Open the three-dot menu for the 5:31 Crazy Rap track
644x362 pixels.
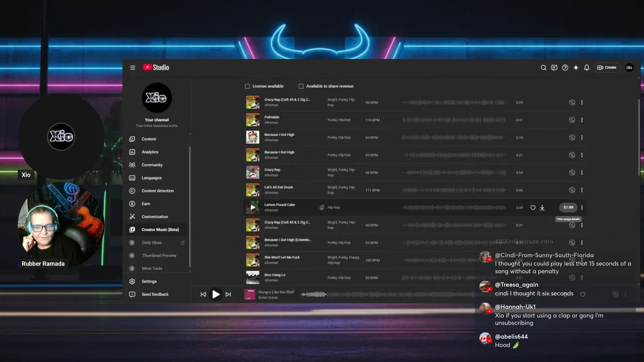pyautogui.click(x=582, y=225)
